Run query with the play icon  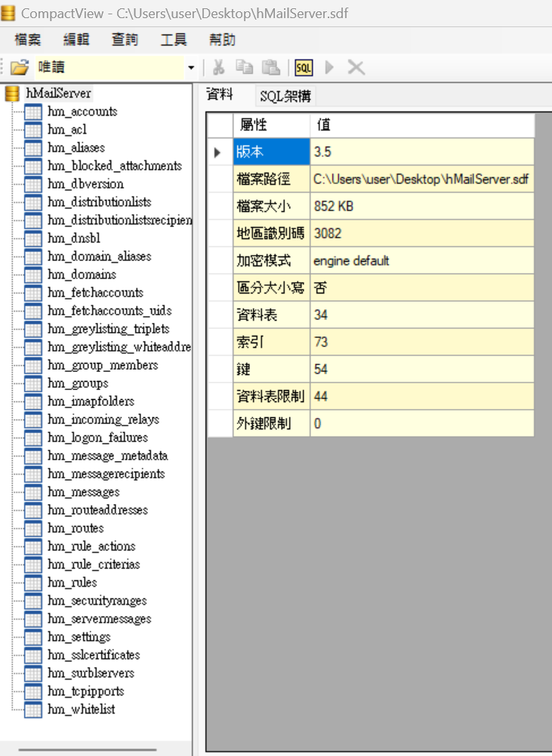pos(329,67)
